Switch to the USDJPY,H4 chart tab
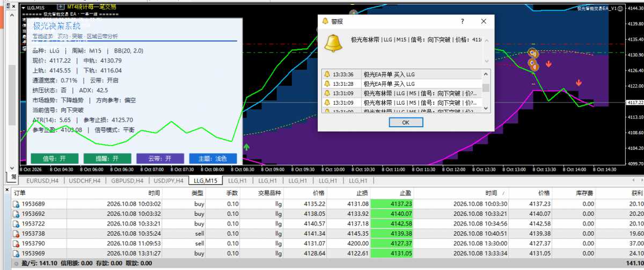 [x=168, y=180]
